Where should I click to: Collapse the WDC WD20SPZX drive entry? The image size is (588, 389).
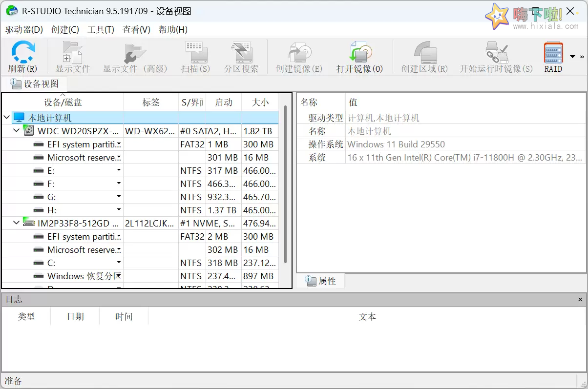click(x=16, y=130)
